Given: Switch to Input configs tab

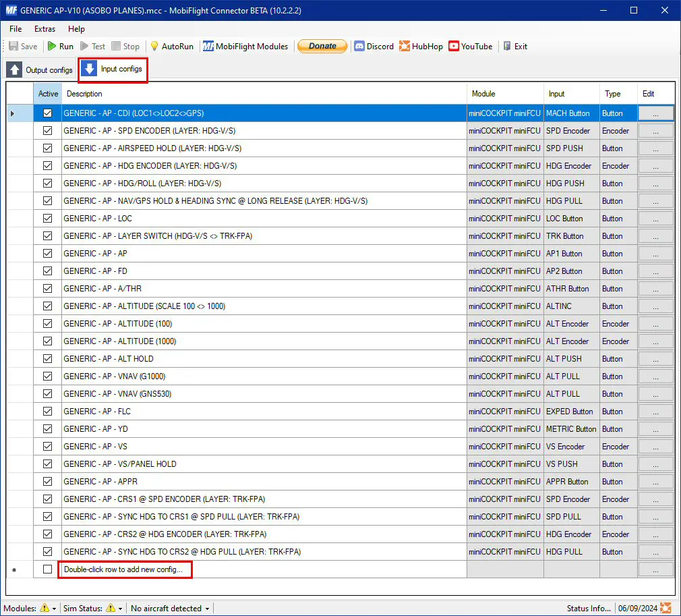Looking at the screenshot, I should click(x=113, y=69).
